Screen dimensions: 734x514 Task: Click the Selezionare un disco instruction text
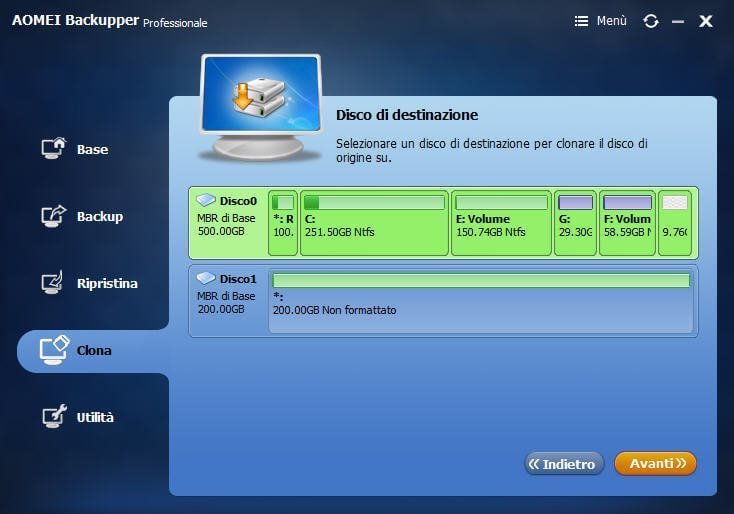pyautogui.click(x=492, y=150)
